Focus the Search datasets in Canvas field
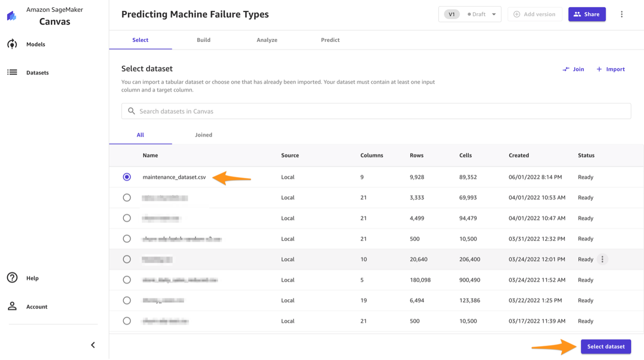Image resolution: width=644 pixels, height=360 pixels. [x=376, y=111]
